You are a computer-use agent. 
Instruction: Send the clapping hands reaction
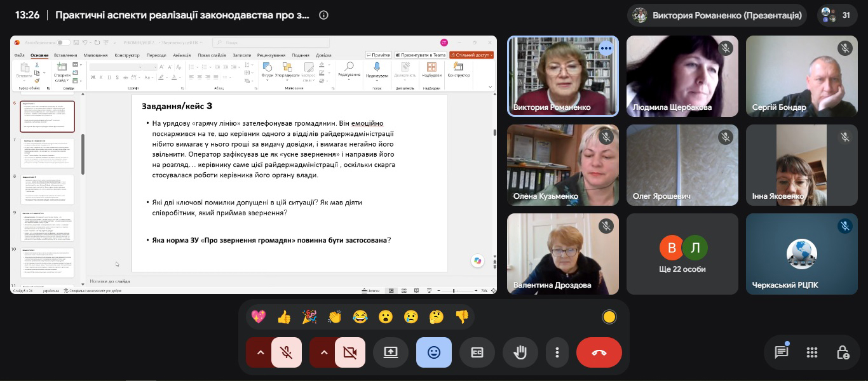pyautogui.click(x=335, y=316)
